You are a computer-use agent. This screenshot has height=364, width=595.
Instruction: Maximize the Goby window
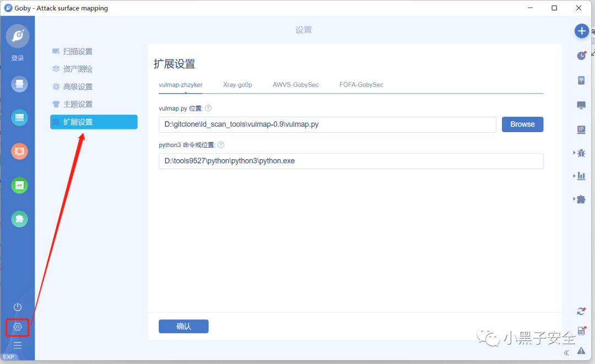pos(554,8)
